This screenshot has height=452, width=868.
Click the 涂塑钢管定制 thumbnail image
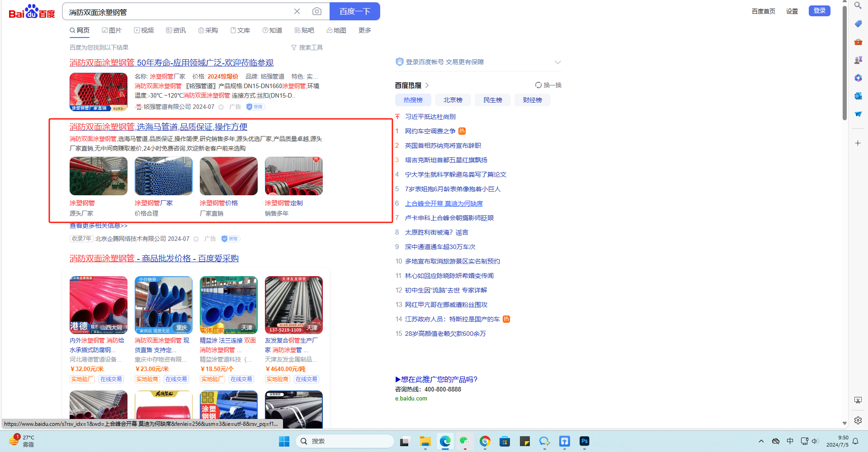click(x=294, y=176)
